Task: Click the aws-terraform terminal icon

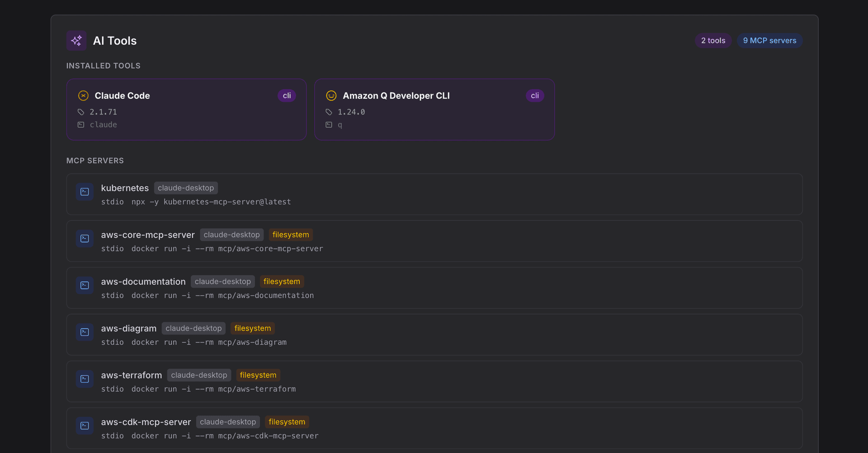Action: 84,379
